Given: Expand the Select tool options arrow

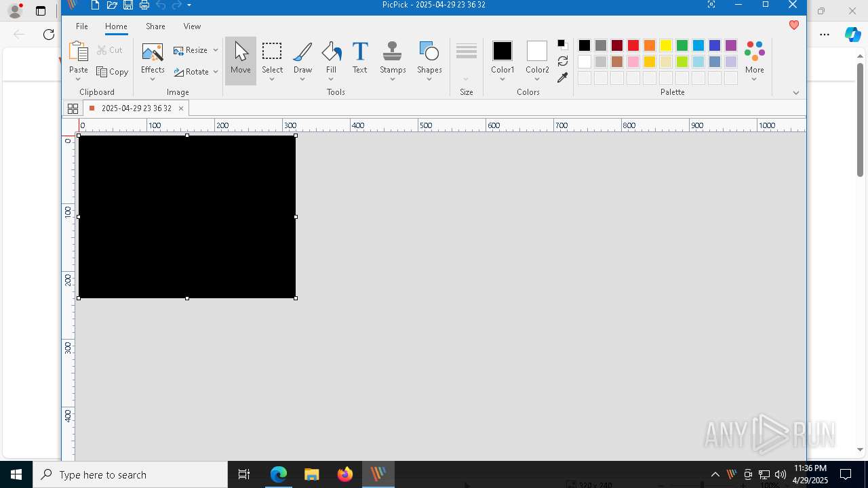Looking at the screenshot, I should pos(272,79).
